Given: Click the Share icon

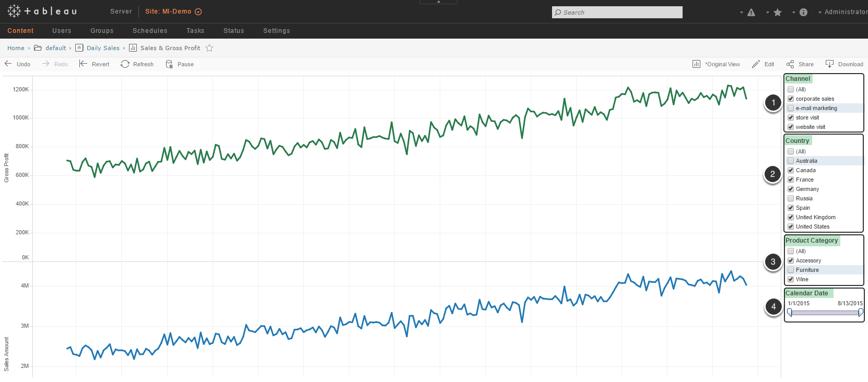Looking at the screenshot, I should (x=790, y=64).
